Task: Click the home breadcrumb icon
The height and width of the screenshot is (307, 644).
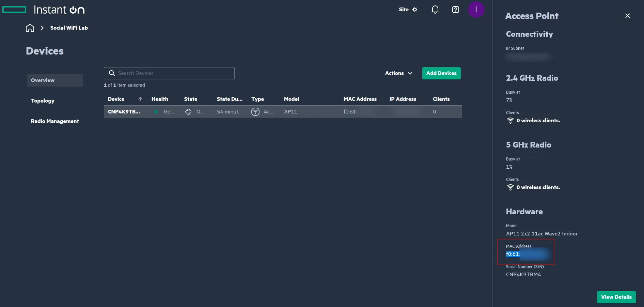Action: (x=30, y=28)
